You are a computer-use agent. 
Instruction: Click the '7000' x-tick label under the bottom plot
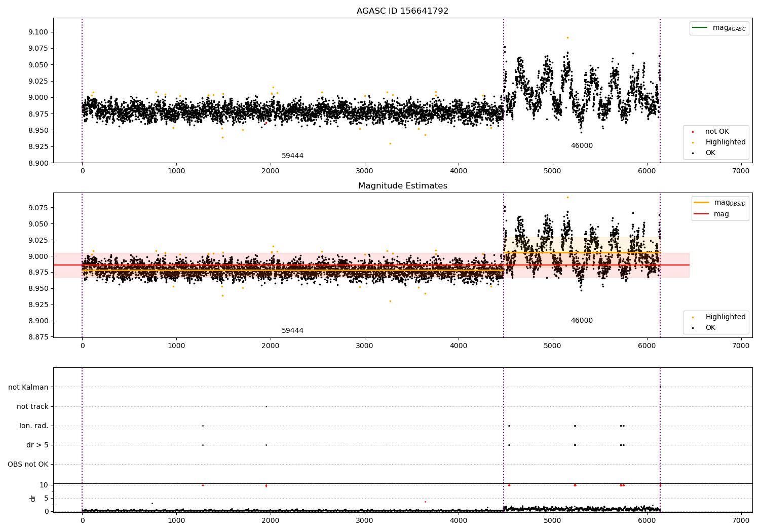point(741,520)
